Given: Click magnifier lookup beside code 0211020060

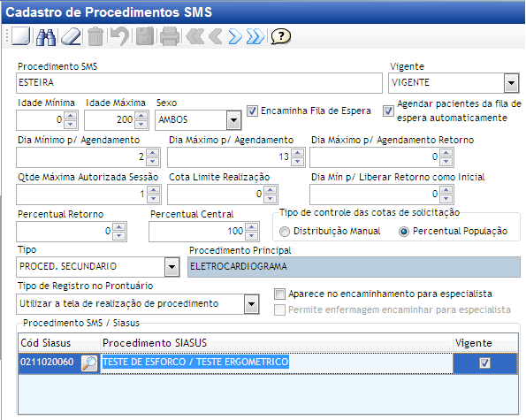Looking at the screenshot, I should 89,363.
